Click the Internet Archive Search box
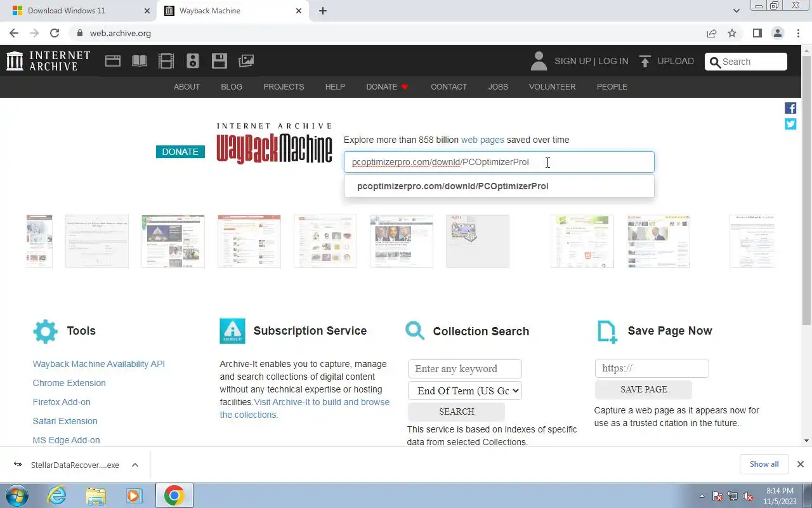Image resolution: width=812 pixels, height=508 pixels. point(745,62)
